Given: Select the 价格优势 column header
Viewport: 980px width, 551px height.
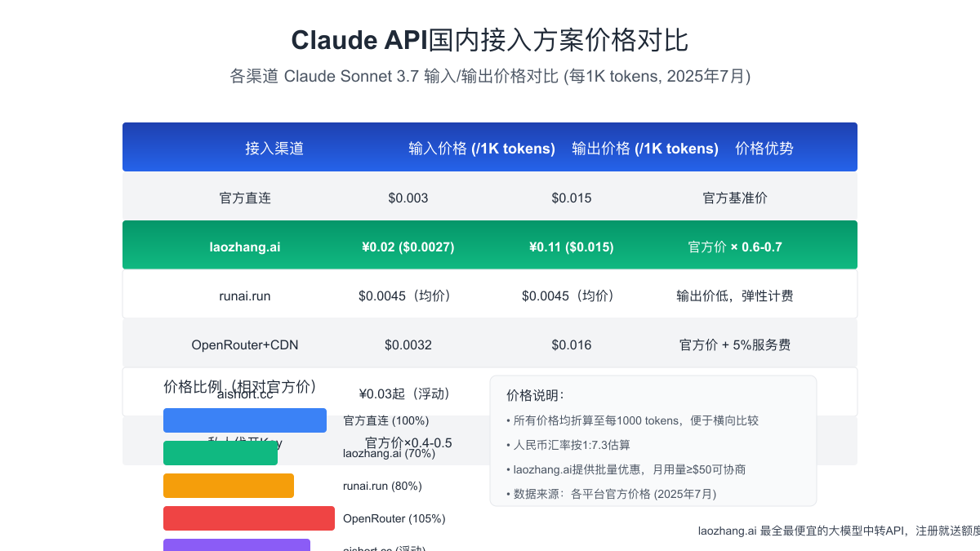Looking at the screenshot, I should [x=764, y=148].
